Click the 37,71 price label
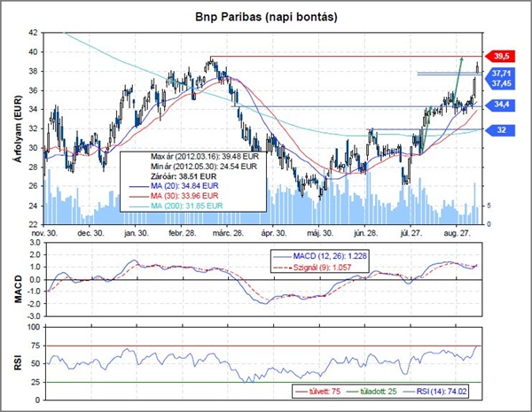The height and width of the screenshot is (412, 532). coord(502,74)
